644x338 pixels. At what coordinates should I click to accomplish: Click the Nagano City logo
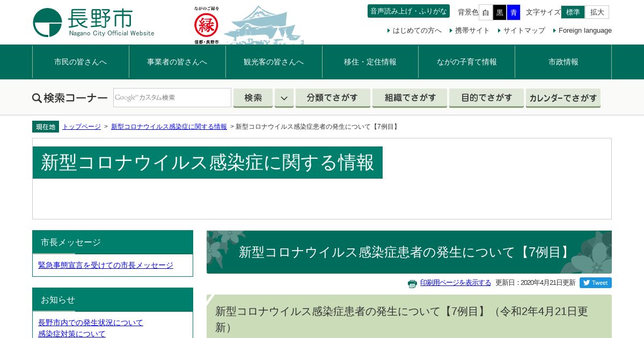pos(93,23)
